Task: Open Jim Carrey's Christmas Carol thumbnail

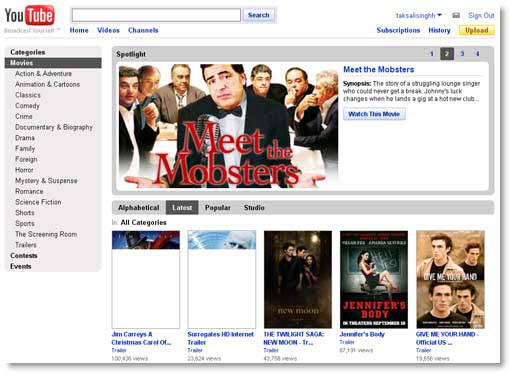Action: pyautogui.click(x=146, y=279)
